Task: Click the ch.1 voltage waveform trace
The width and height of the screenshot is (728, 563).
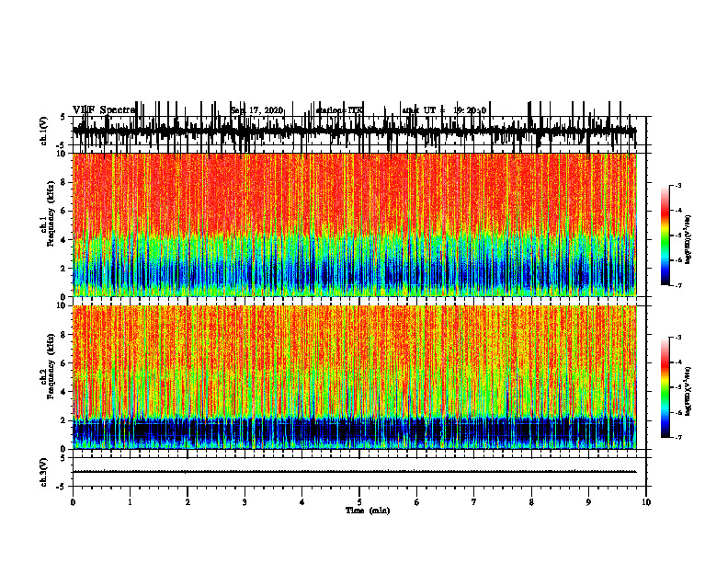Action: 354,131
